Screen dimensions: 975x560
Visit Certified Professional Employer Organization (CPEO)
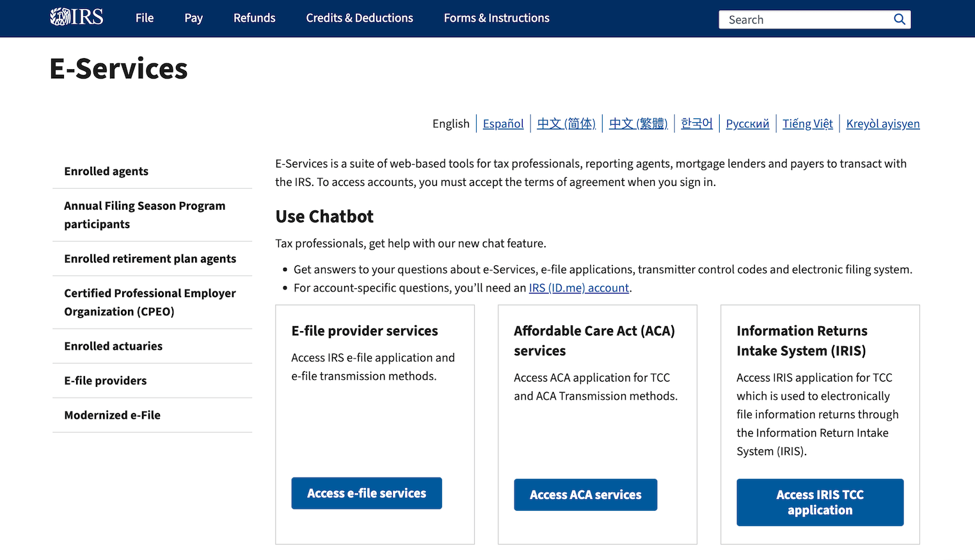coord(150,302)
